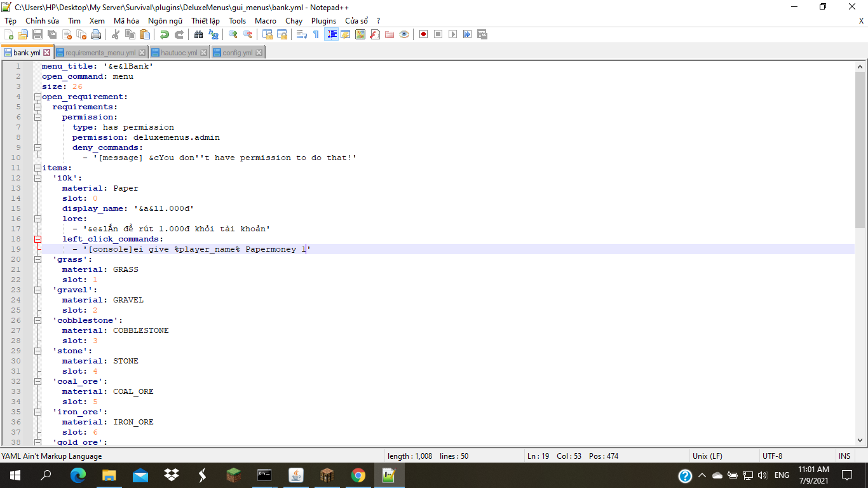Click the Print toolbar icon
This screenshot has height=488, width=868.
click(95, 34)
